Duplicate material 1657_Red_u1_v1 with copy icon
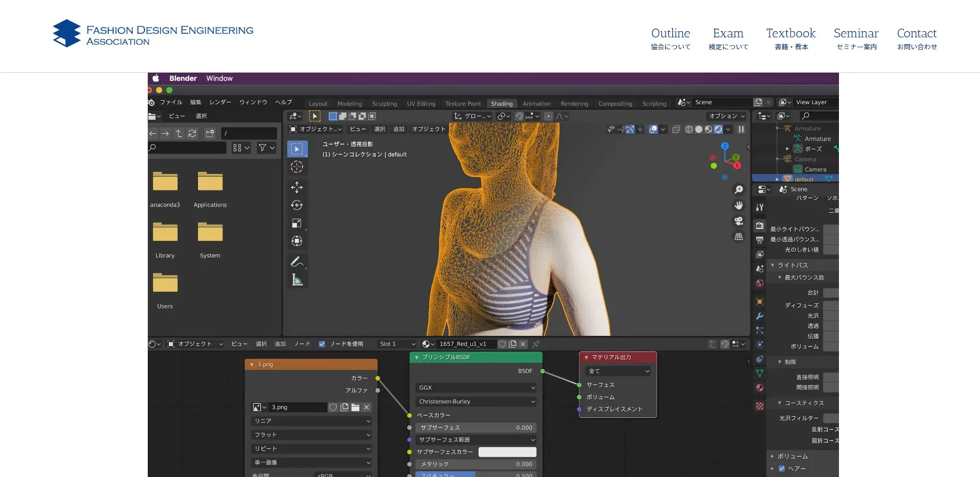The height and width of the screenshot is (477, 980). [513, 344]
